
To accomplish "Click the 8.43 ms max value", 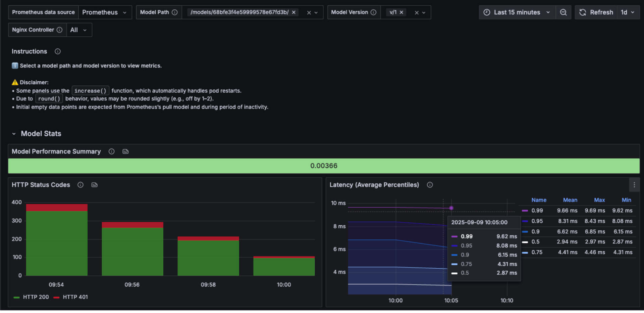I will pos(595,221).
